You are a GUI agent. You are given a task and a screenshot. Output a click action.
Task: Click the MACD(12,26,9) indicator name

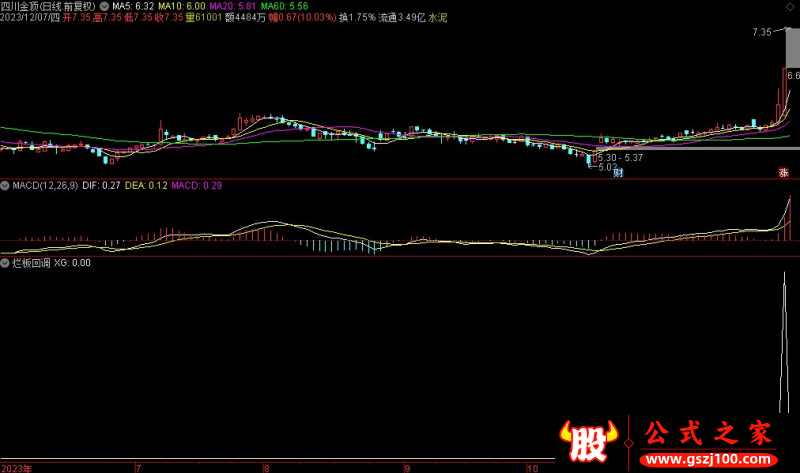point(45,186)
